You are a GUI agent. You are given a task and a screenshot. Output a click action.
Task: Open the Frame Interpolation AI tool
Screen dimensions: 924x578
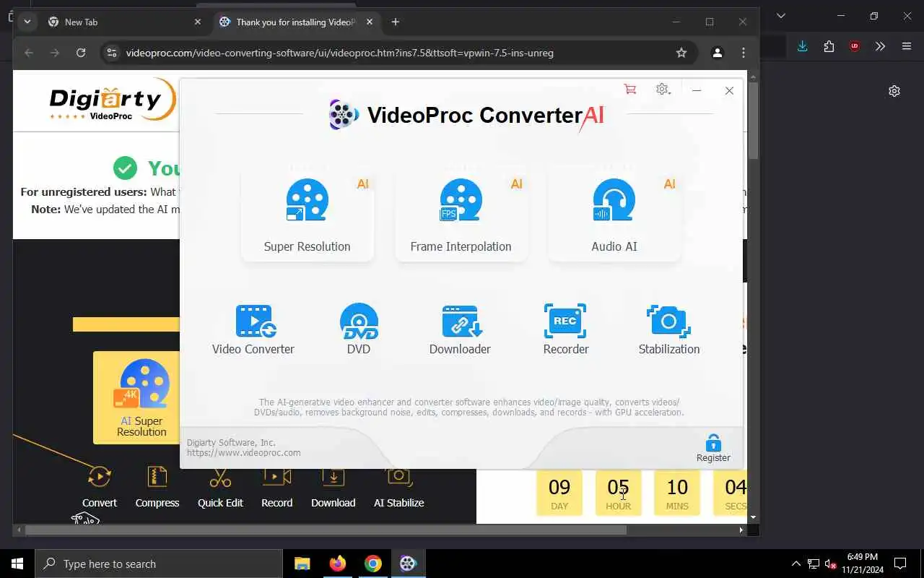461,215
